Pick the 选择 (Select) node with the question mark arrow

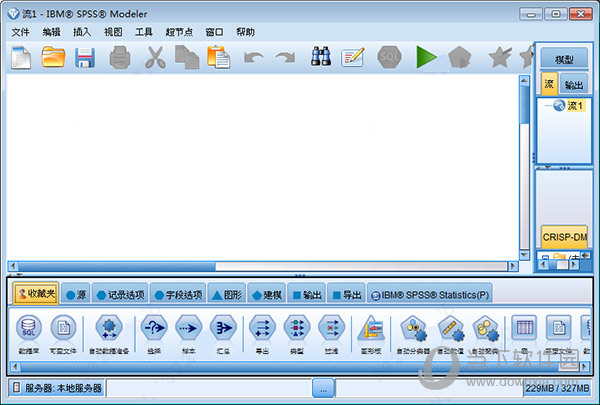point(154,328)
